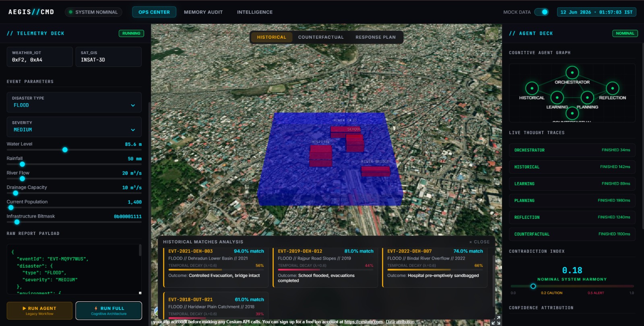This screenshot has height=326, width=644.
Task: Click Run Full Cognitive Architecture button
Action: point(109,311)
